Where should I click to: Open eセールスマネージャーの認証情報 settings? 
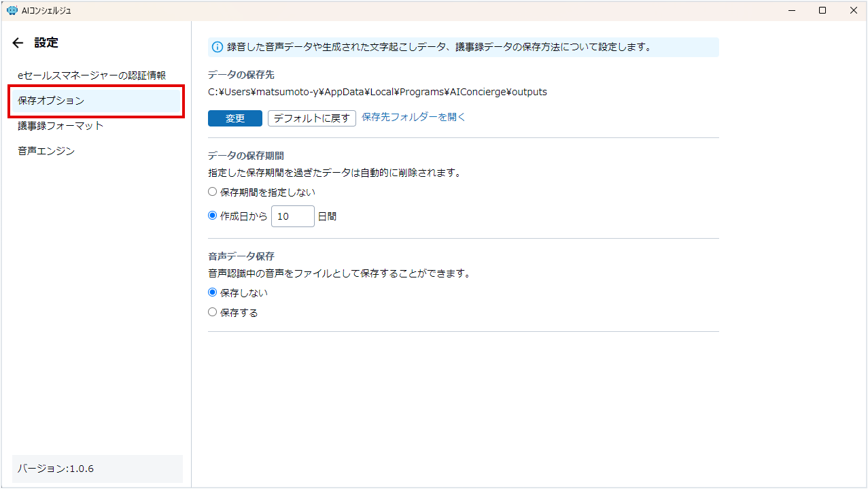(x=92, y=75)
